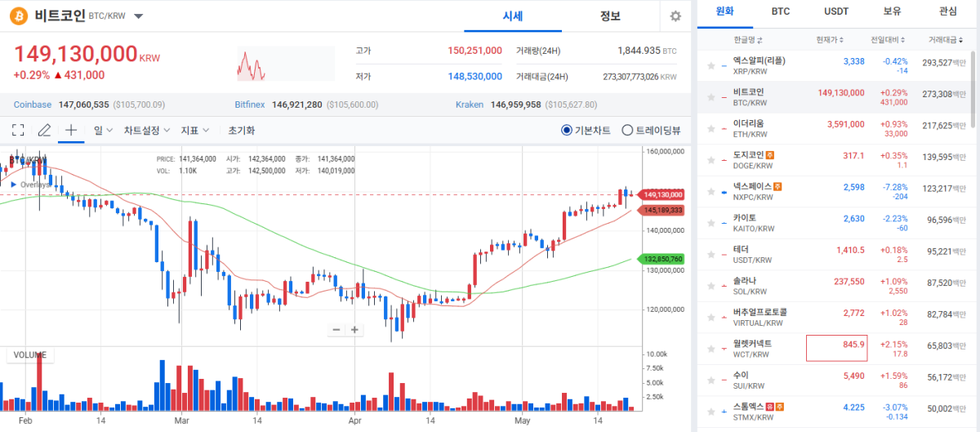Image resolution: width=980 pixels, height=432 pixels.
Task: Star ETH/KRW as favorite
Action: pos(712,129)
